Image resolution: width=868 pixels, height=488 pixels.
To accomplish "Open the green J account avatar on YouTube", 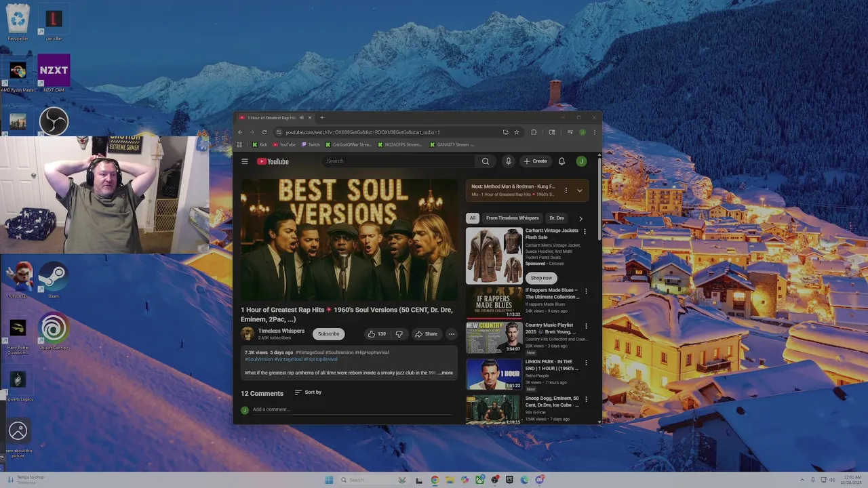I will tap(581, 161).
